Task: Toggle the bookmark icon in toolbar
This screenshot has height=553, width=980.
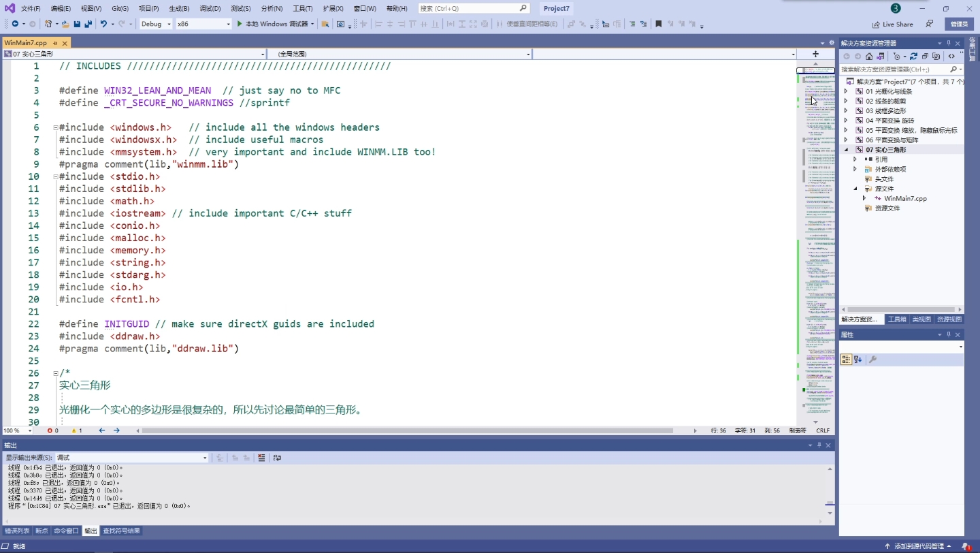Action: click(x=658, y=24)
